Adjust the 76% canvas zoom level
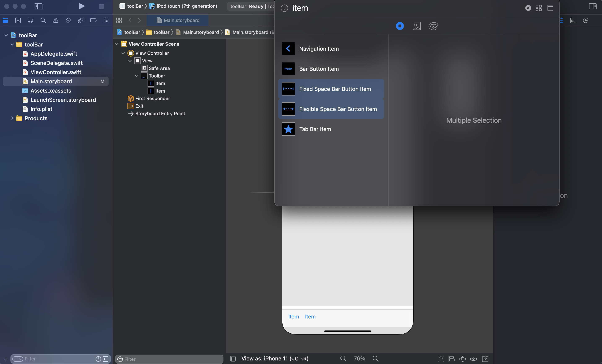602x364 pixels. [x=359, y=358]
